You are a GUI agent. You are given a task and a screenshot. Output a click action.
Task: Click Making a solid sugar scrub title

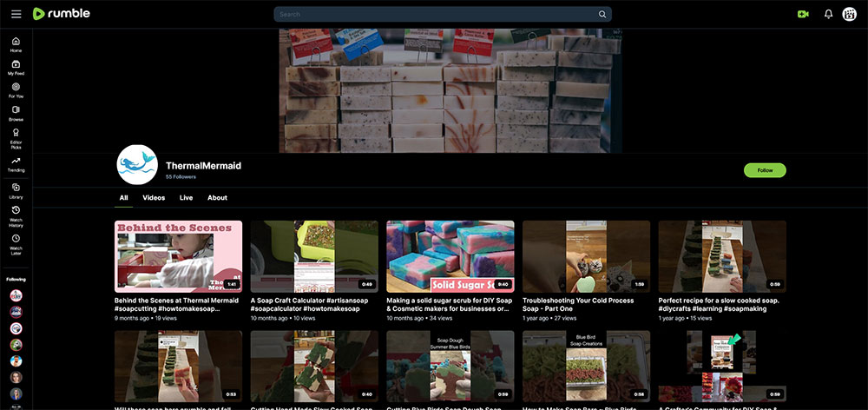click(x=449, y=304)
